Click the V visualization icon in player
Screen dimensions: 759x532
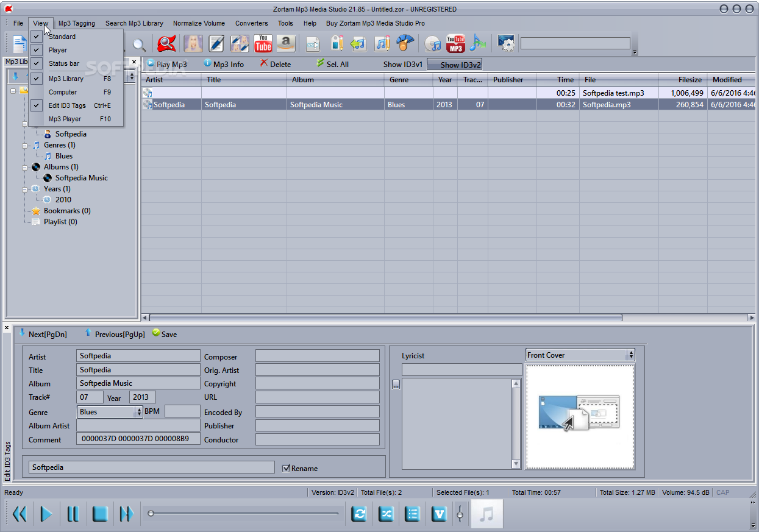[x=439, y=514]
